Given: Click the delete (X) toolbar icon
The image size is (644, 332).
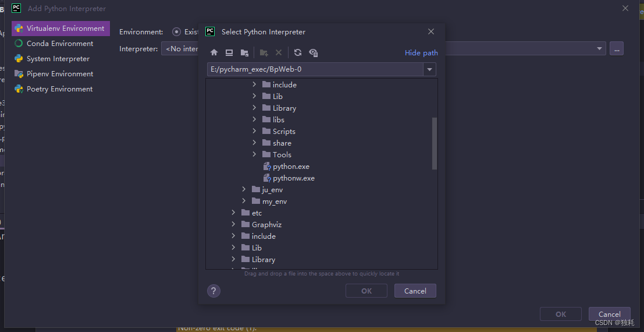Looking at the screenshot, I should (279, 52).
